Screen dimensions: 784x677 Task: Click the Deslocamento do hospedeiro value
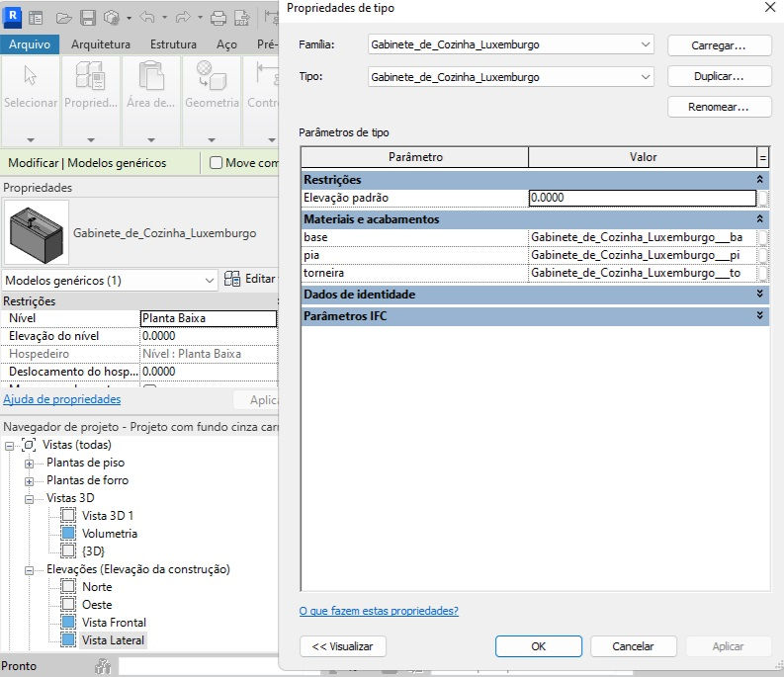click(208, 372)
